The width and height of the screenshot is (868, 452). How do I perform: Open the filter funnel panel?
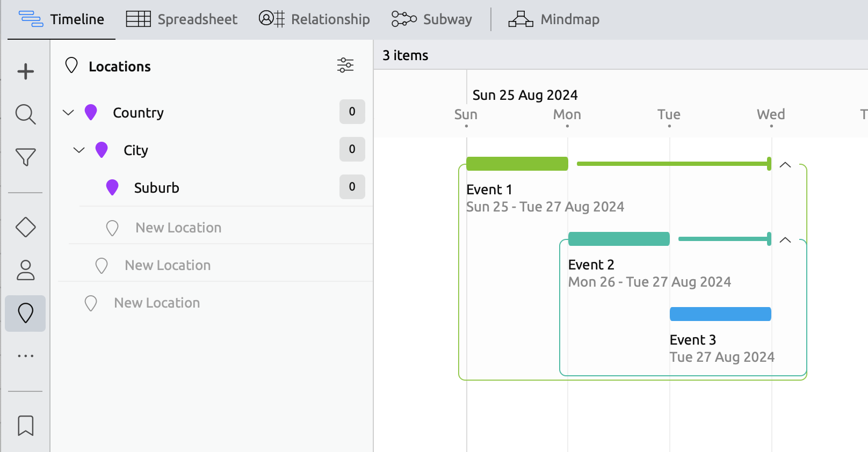[25, 157]
